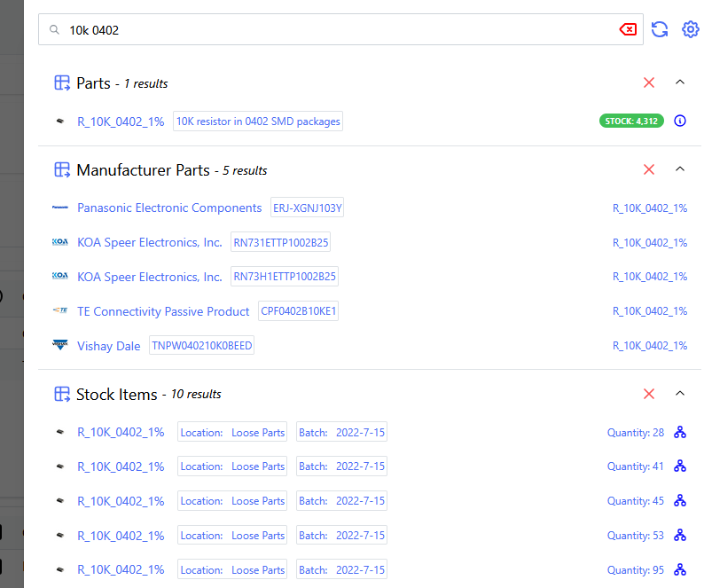Click the Panasonic logo thumbnail
The width and height of the screenshot is (704, 588).
pos(59,208)
